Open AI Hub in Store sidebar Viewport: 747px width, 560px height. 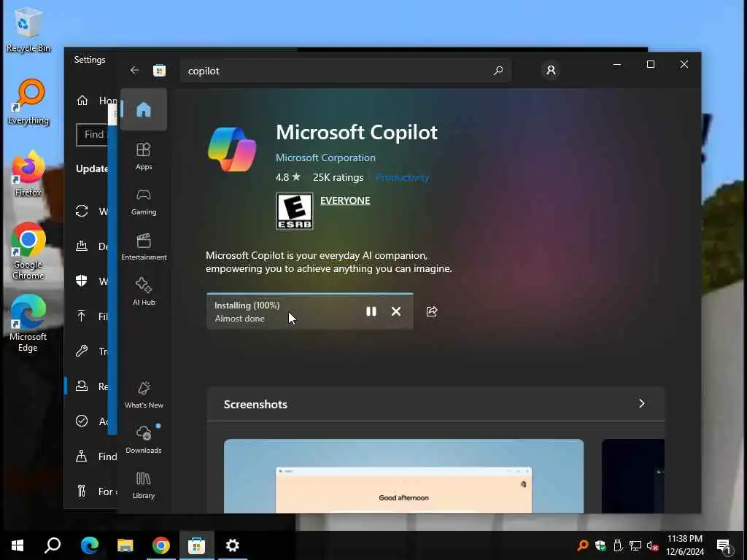tap(144, 292)
